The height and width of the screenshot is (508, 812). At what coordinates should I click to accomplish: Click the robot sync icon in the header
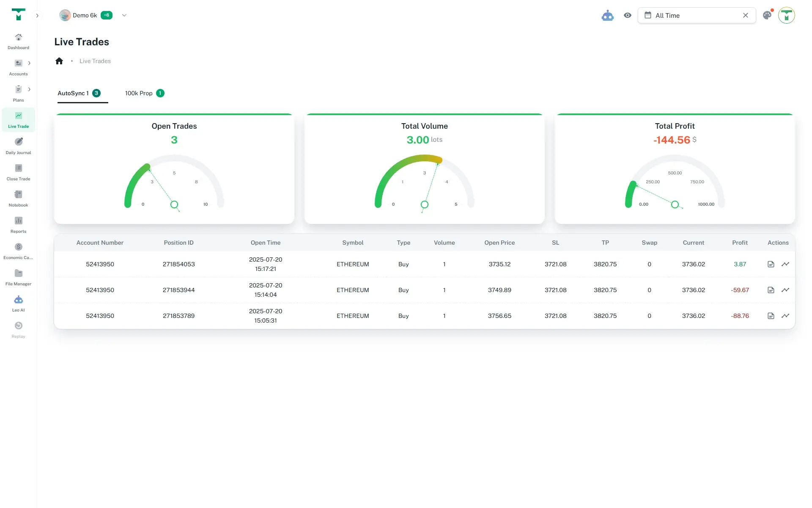pyautogui.click(x=608, y=15)
